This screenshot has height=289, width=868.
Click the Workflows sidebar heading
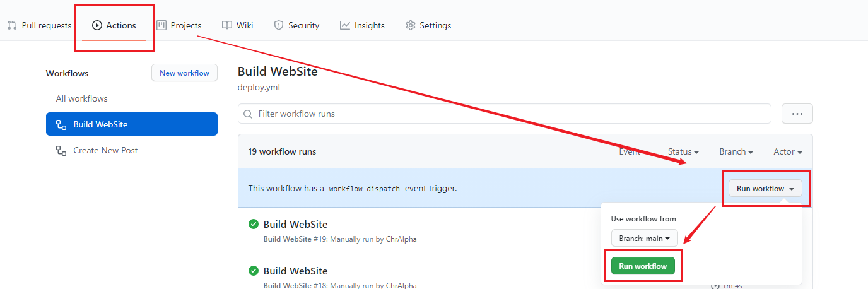click(x=67, y=73)
